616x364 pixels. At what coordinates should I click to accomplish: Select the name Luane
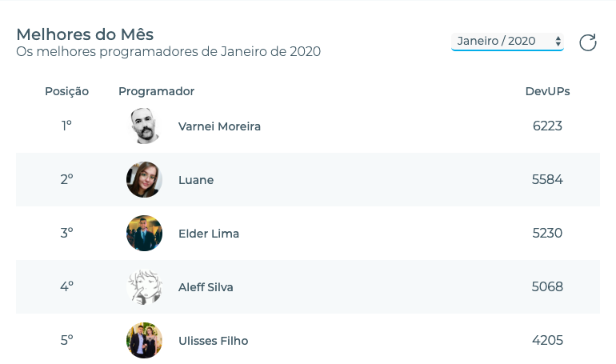tap(196, 180)
